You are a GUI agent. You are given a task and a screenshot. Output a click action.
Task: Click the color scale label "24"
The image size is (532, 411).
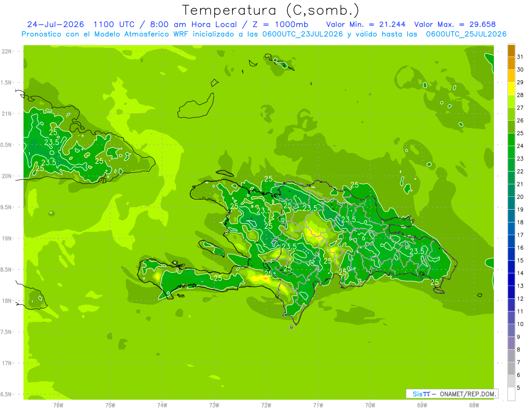coord(520,146)
